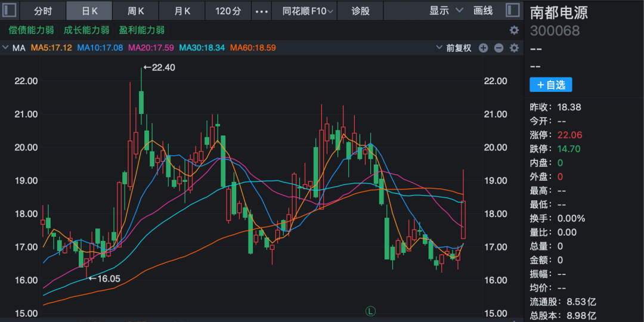Toggle the right sidebar panel icon
Image resolution: width=644 pixels, height=322 pixels.
512,10
